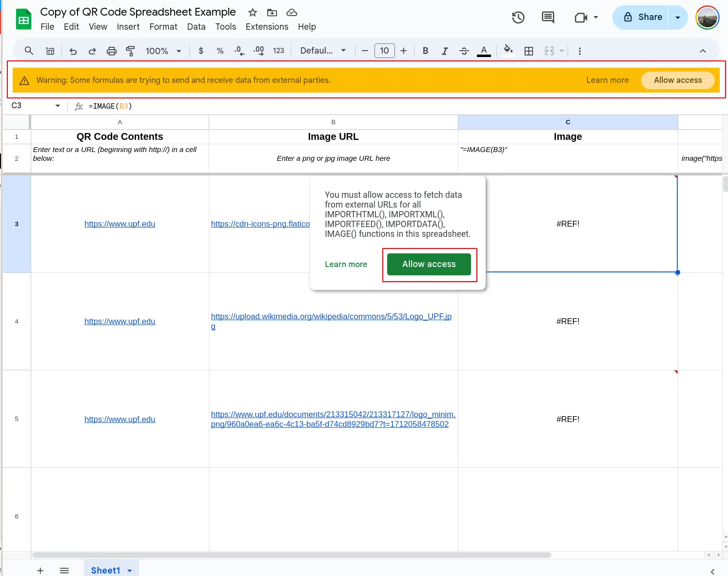Screen dimensions: 728x576
Task: Toggle bold formatting
Action: (x=425, y=50)
